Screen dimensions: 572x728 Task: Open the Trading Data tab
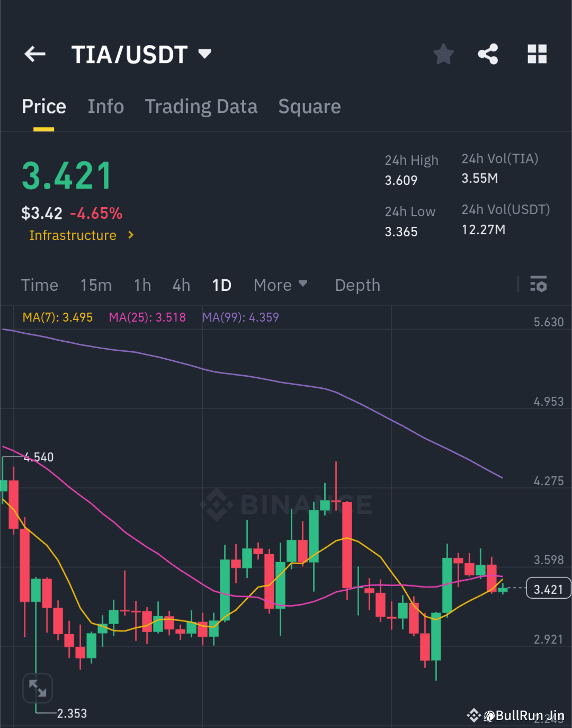(x=201, y=106)
